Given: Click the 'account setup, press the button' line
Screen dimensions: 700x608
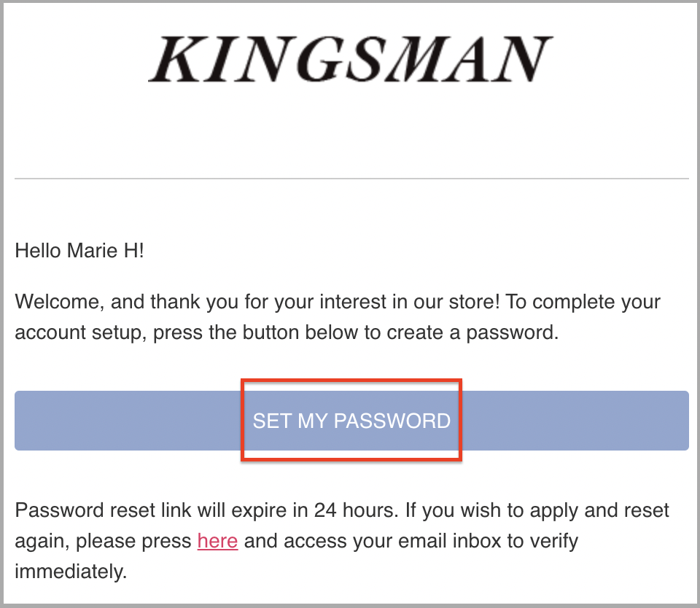Looking at the screenshot, I should pos(287,332).
